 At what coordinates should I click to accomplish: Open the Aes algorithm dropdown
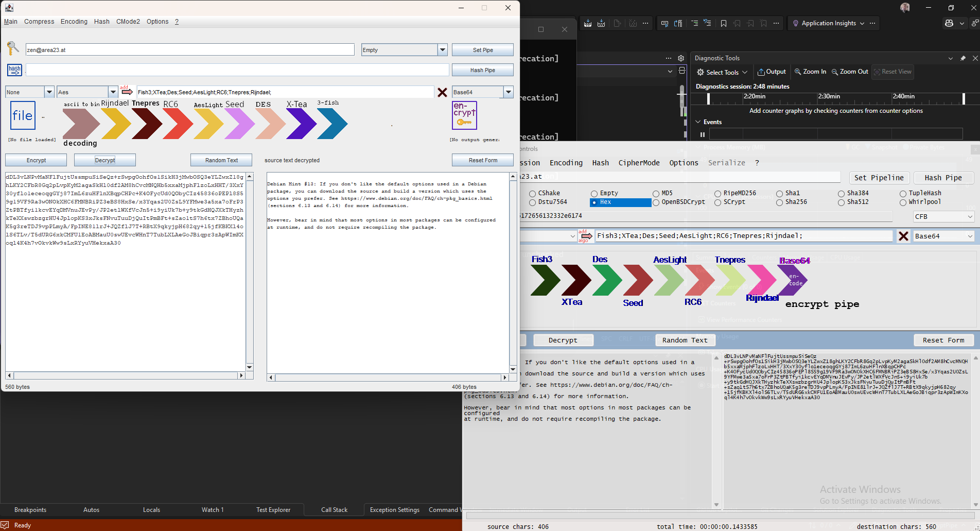click(113, 92)
